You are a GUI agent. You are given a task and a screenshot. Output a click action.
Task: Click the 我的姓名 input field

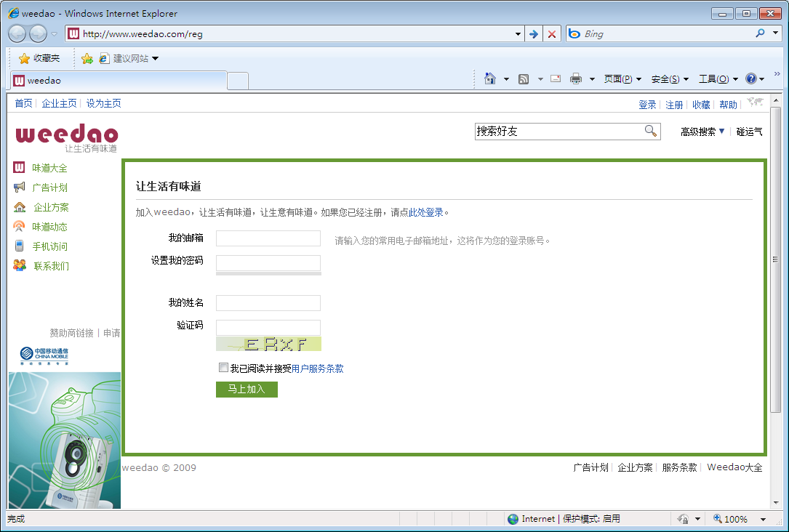[x=268, y=303]
